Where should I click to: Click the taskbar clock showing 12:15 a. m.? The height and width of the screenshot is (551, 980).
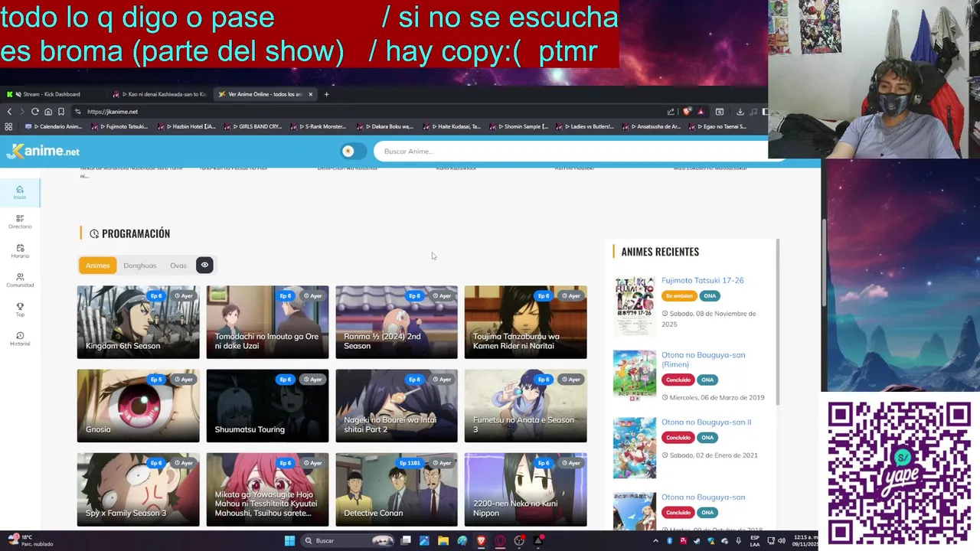click(x=805, y=541)
